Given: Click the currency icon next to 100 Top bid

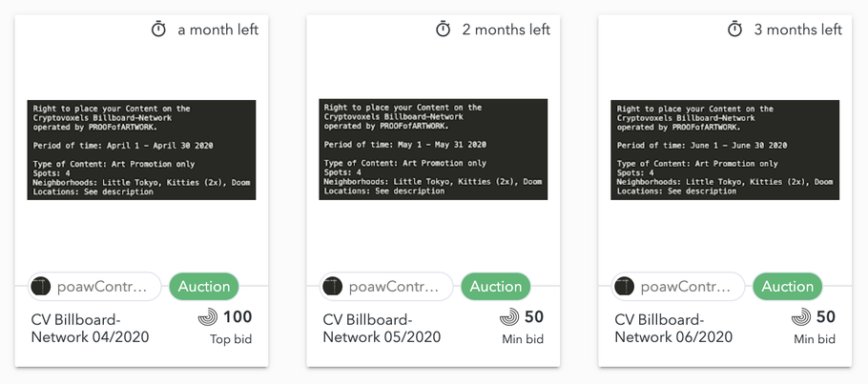Looking at the screenshot, I should [x=208, y=317].
